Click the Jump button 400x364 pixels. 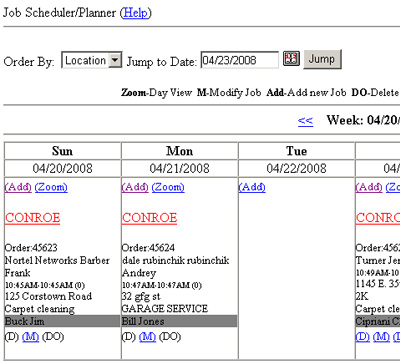(x=322, y=59)
